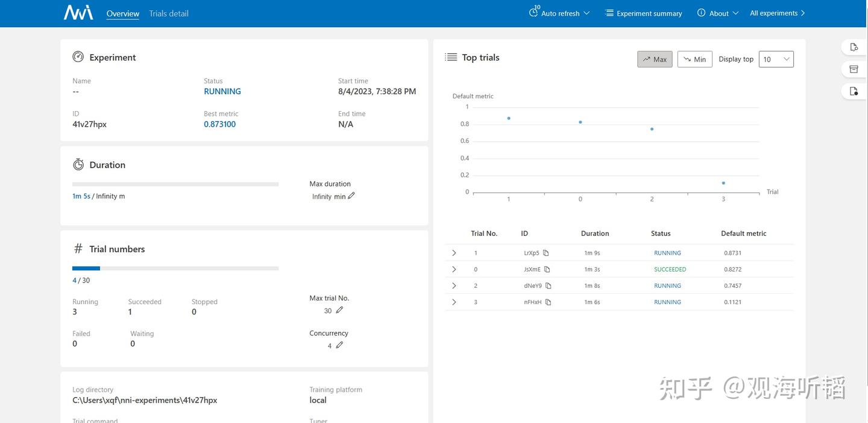
Task: Expand trial No. 3 row details
Action: (454, 302)
